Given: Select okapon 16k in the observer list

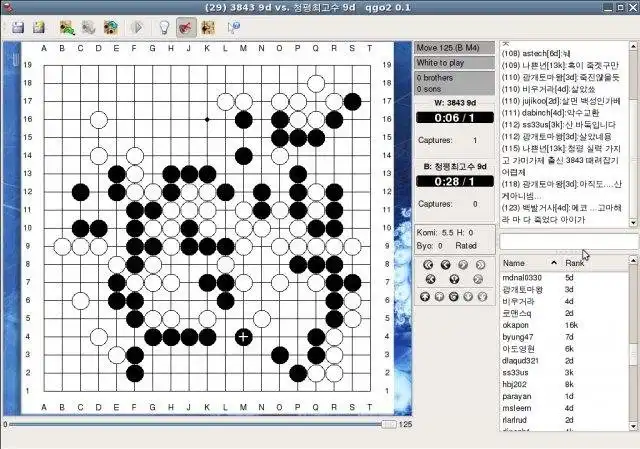Looking at the screenshot, I should coord(564,325).
